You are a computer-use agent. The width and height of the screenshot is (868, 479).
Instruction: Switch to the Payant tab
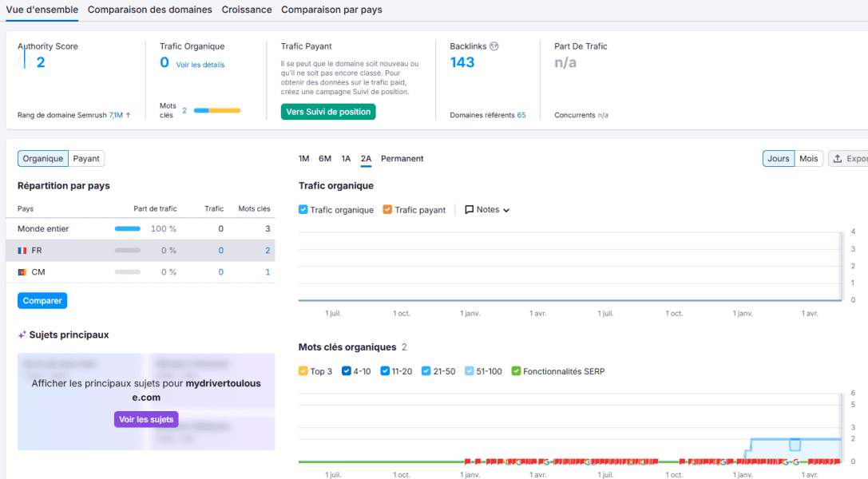point(86,159)
